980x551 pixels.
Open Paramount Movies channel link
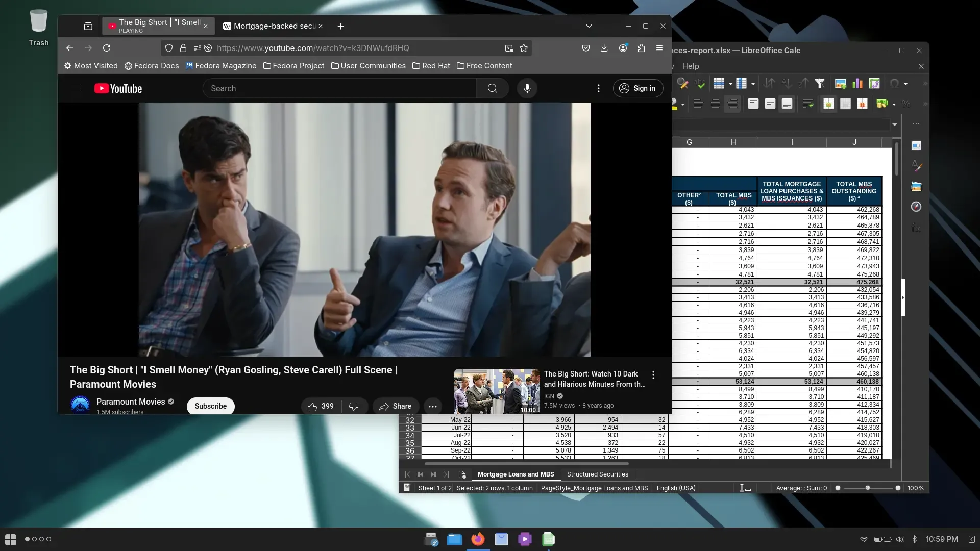[131, 402]
